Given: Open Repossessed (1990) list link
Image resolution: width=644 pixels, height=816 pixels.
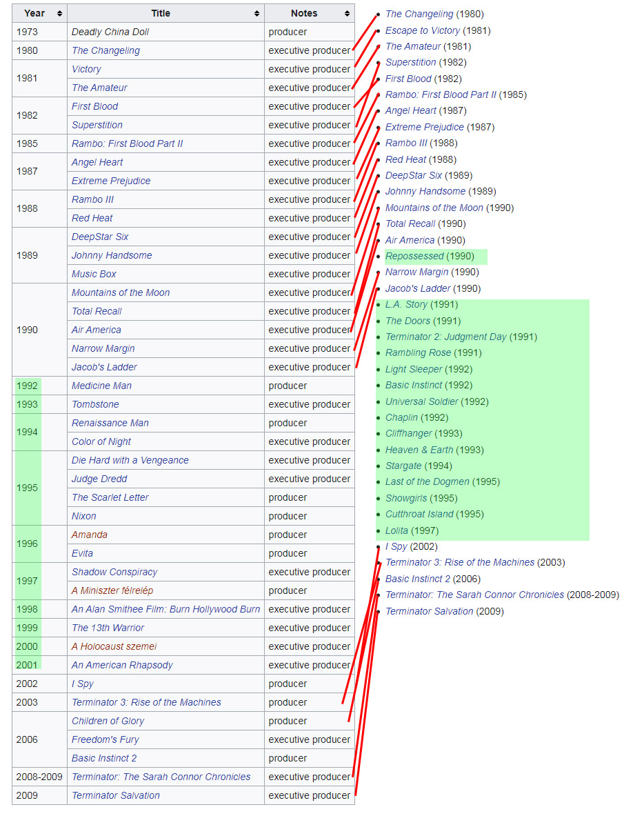Looking at the screenshot, I should (414, 256).
